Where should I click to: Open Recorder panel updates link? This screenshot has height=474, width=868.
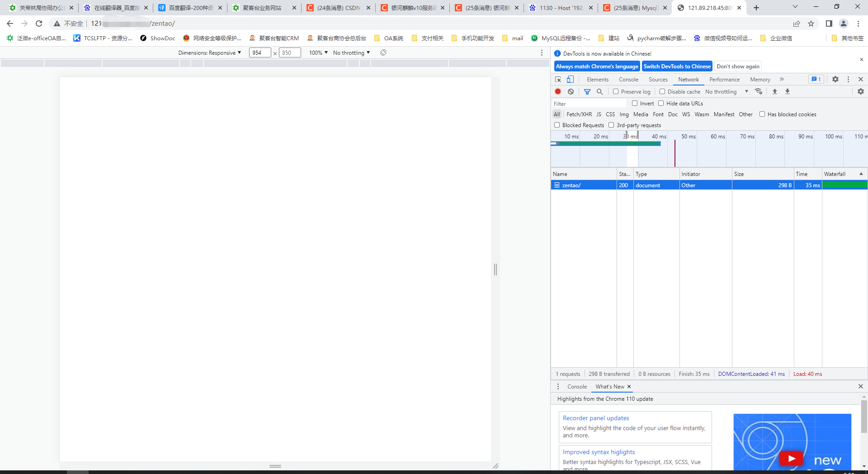click(596, 418)
